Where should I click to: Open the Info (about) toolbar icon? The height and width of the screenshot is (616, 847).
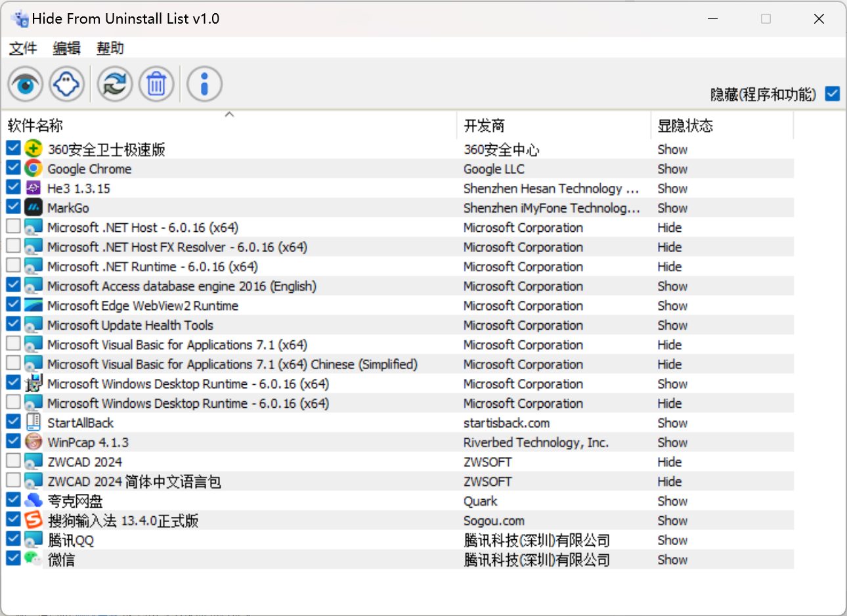click(x=204, y=84)
